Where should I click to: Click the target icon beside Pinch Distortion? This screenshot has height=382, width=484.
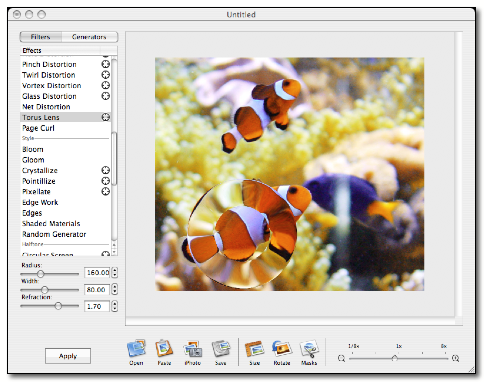(106, 64)
